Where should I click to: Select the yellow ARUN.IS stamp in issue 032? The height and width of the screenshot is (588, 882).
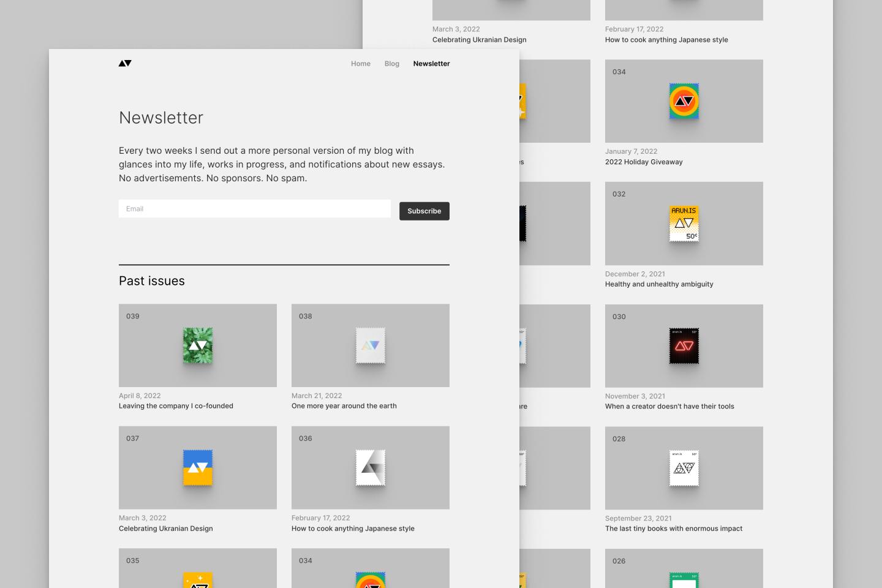[x=684, y=224]
